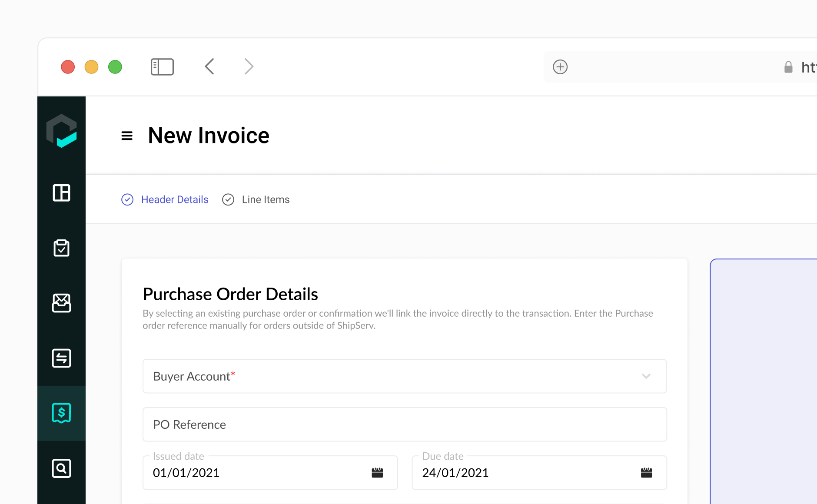Click the Line Items check circle icon

[228, 199]
